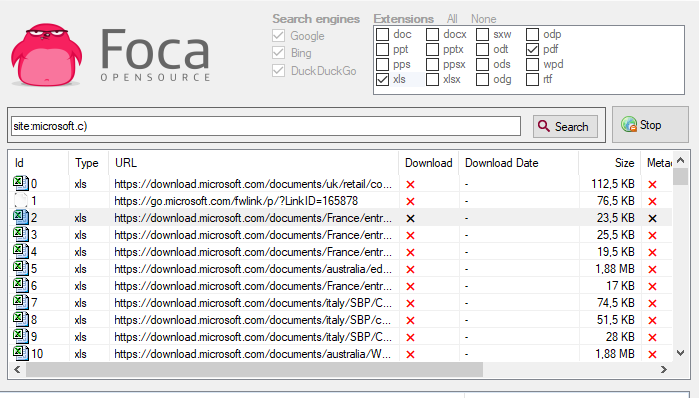Click the vertical scrollbar down arrow

click(x=680, y=353)
